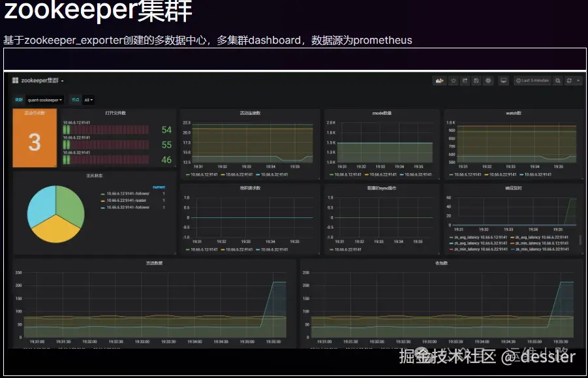Click the value 54 in open files panel
Viewport: 588px width, 378px height.
[x=166, y=130]
